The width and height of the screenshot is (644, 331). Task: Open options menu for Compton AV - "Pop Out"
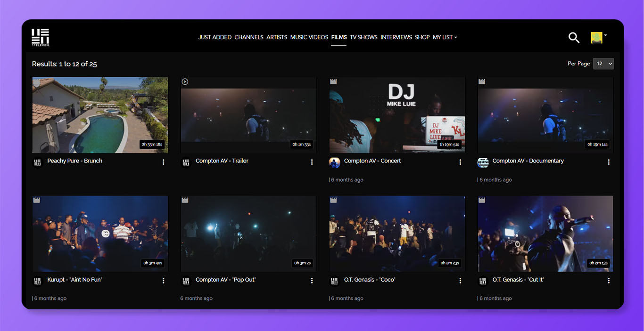[312, 281]
